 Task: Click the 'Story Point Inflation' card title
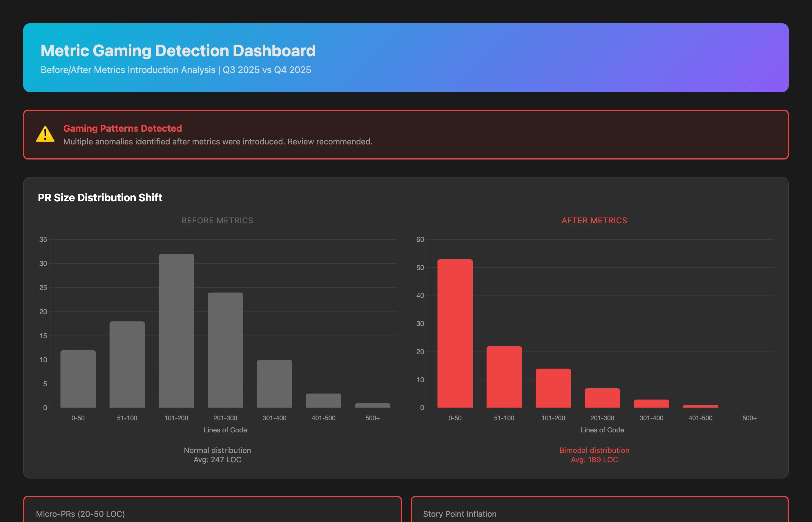tap(460, 514)
